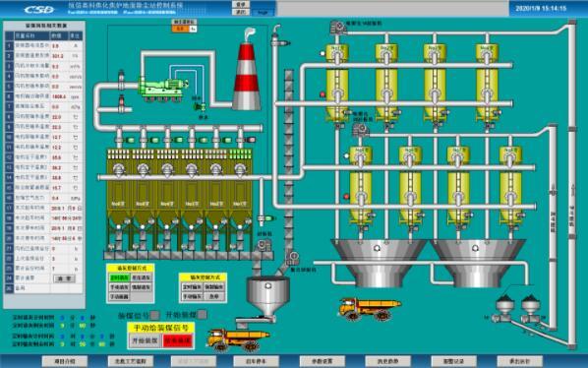Click the date and time display in header

541,8
